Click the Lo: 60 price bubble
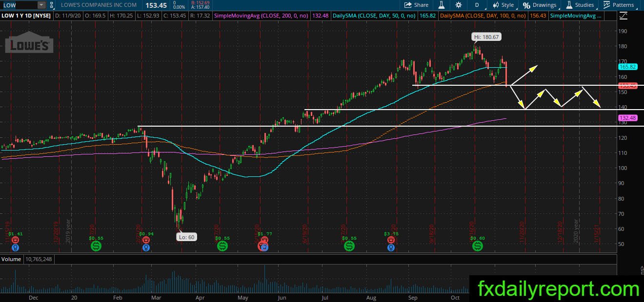Screen dimensions: 644x302 [186, 237]
